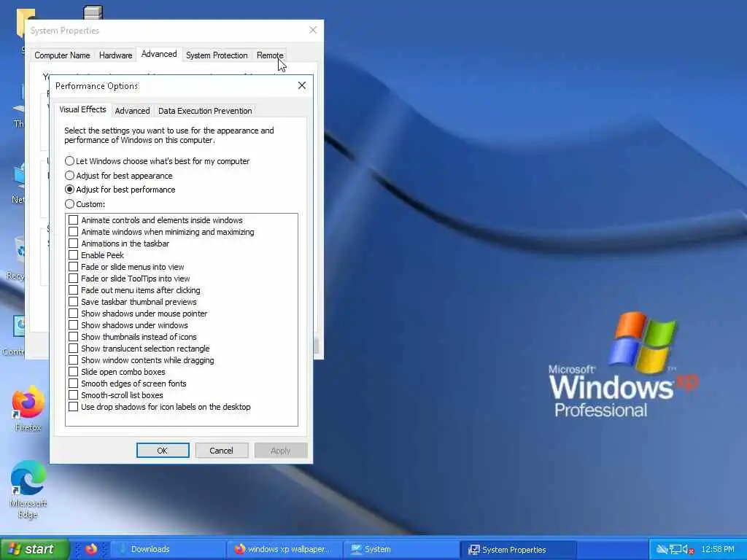
Task: Close the System Properties window
Action: tap(312, 30)
